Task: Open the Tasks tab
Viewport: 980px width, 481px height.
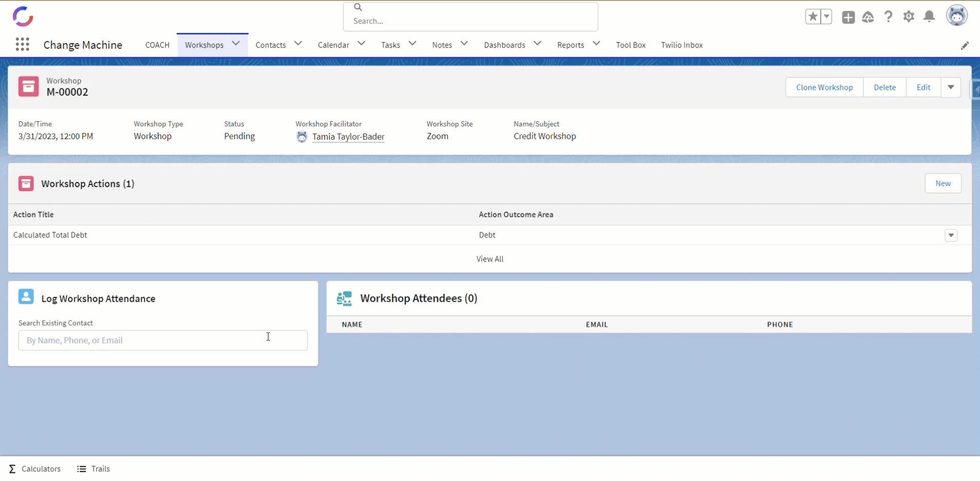Action: point(390,45)
